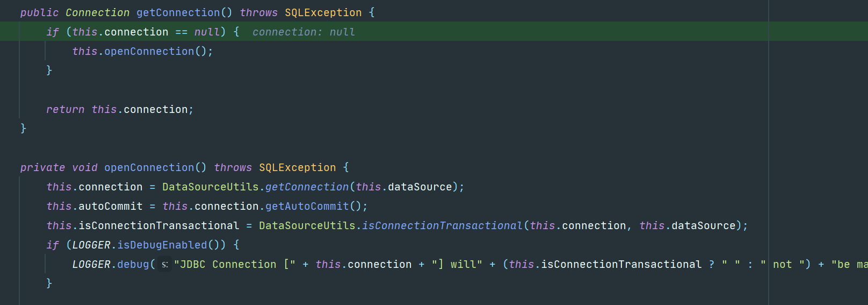Click the first DataSourceUtils class reference
Viewport: 868px width, 305px height.
click(211, 187)
